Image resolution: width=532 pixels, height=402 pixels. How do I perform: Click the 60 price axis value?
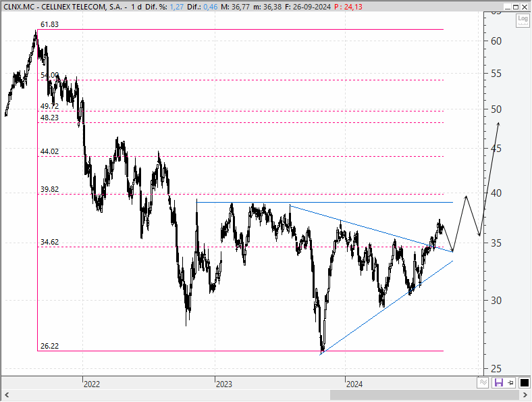pyautogui.click(x=496, y=41)
